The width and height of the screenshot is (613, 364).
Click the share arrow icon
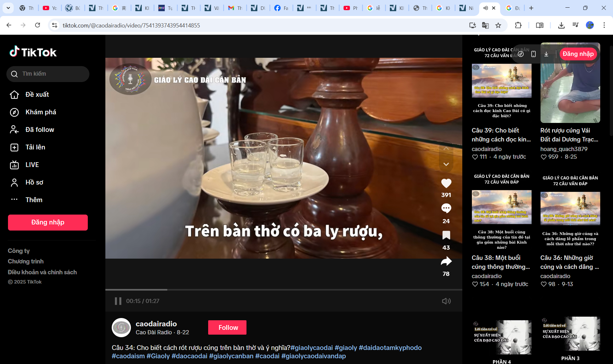click(x=446, y=262)
